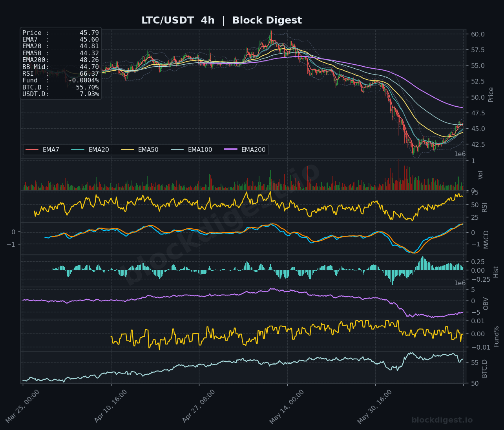Click the EMA7 red line swatch in legend
This screenshot has width=504, height=430.
click(x=32, y=149)
